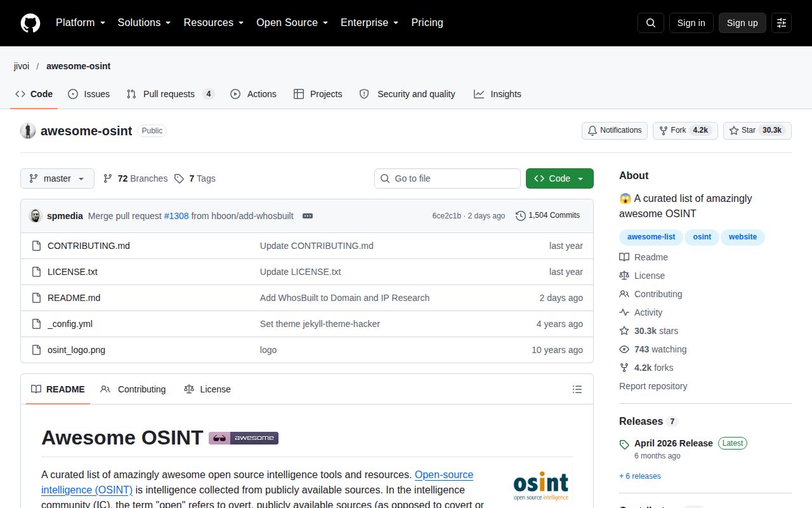The width and height of the screenshot is (812, 508).
Task: Open the README outline list icon
Action: (x=577, y=389)
